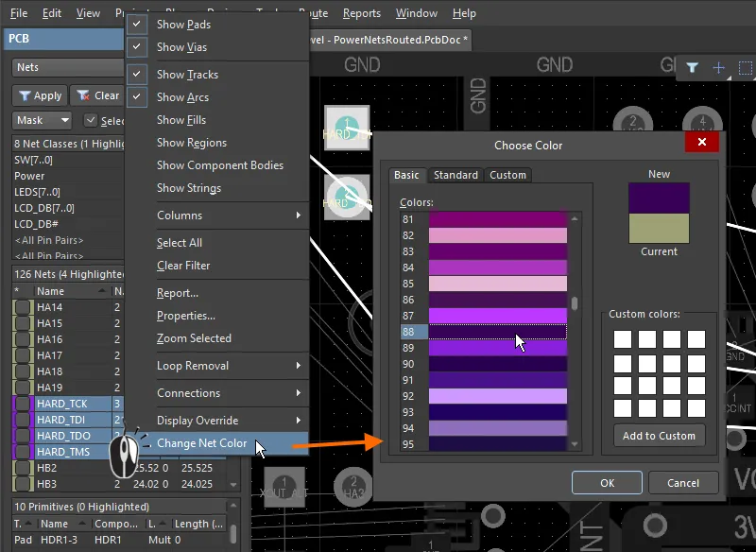756x552 pixels.
Task: Switch to the Custom tab in Choose Color
Action: click(x=507, y=175)
